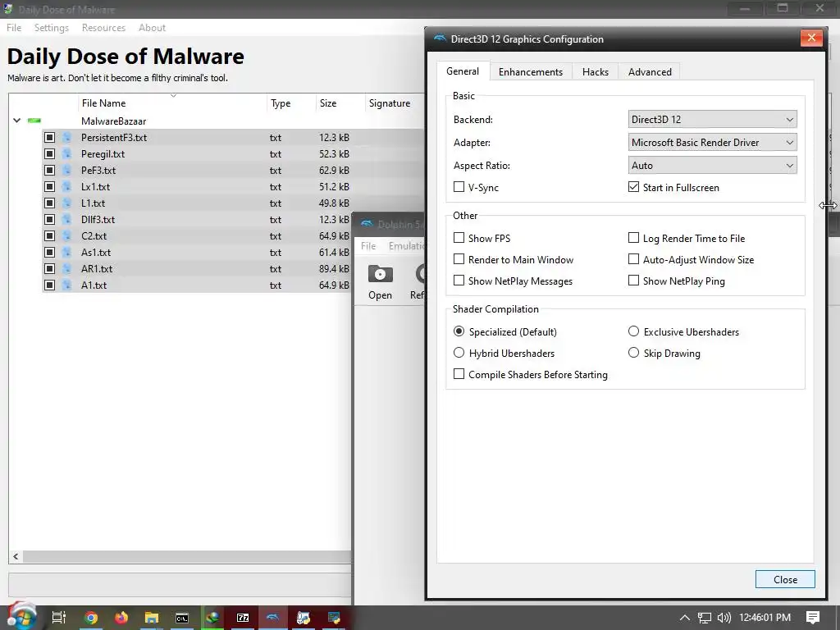Open File menu in Daily Dose of Malware
Viewport: 840px width, 630px height.
click(x=14, y=28)
